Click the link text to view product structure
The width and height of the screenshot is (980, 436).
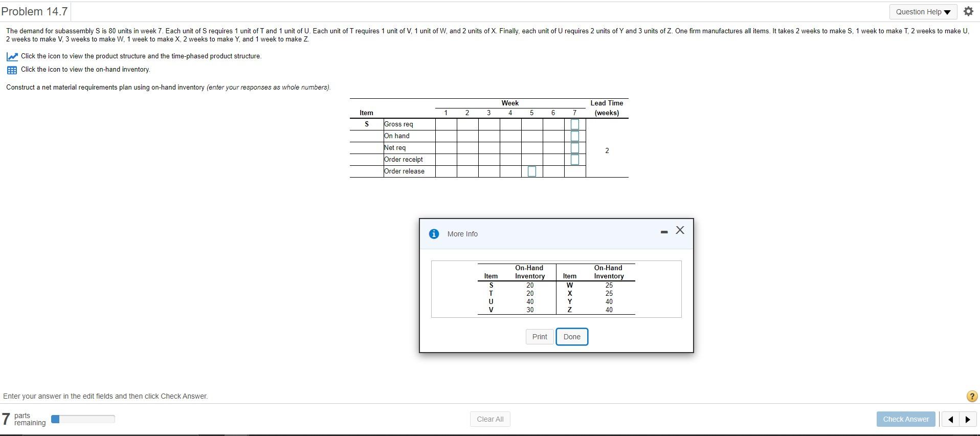pos(141,56)
